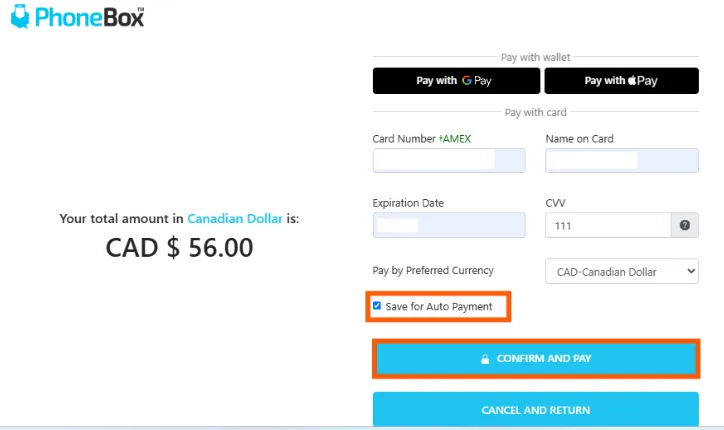Focus the Card Number input field

[x=449, y=160]
